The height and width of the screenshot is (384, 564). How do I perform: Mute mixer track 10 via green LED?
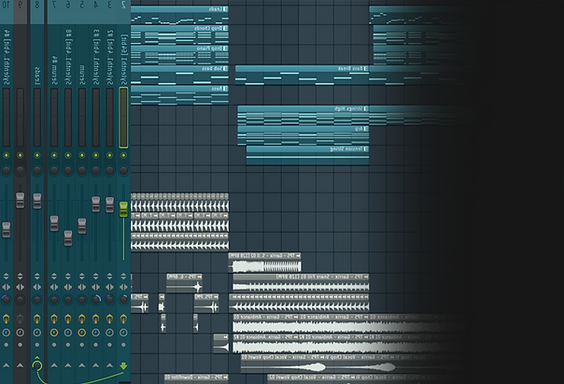6,155
